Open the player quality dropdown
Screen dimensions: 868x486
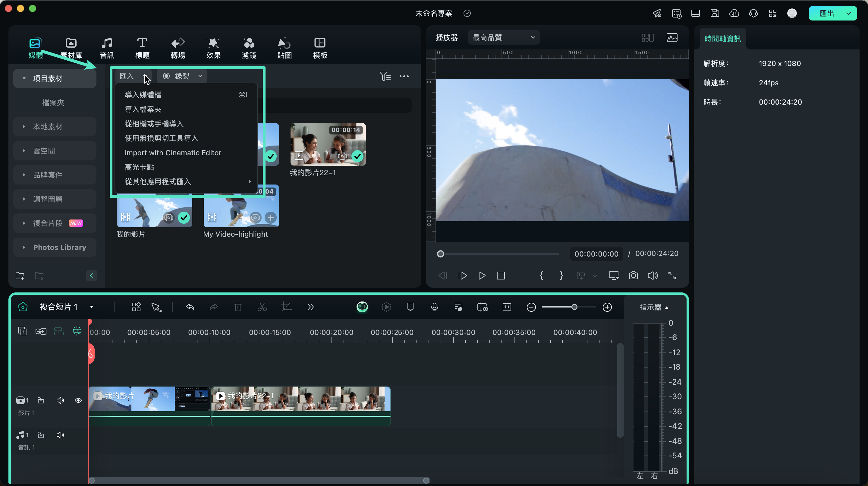pyautogui.click(x=503, y=37)
